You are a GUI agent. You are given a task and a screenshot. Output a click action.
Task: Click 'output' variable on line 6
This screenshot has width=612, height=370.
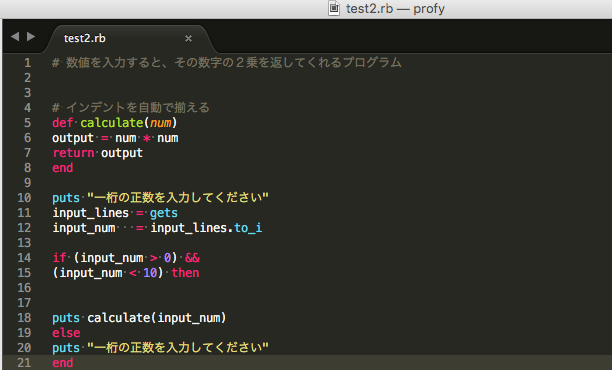73,138
